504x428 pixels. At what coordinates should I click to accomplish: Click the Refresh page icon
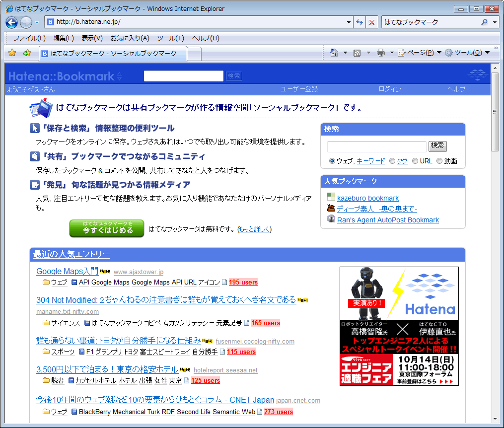click(360, 22)
